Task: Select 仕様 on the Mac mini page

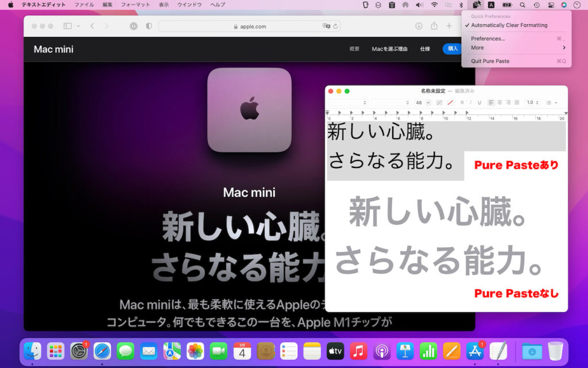Action: [x=425, y=49]
